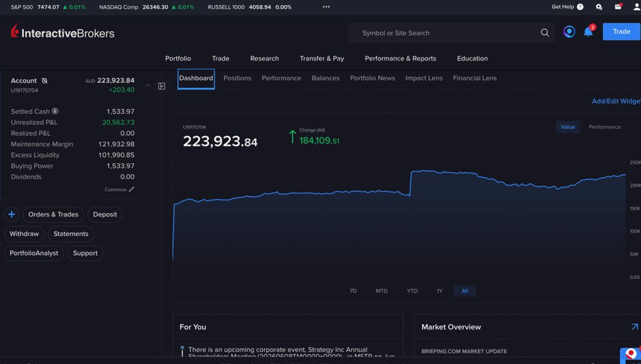Click the Support button
The width and height of the screenshot is (641, 364).
pos(85,253)
